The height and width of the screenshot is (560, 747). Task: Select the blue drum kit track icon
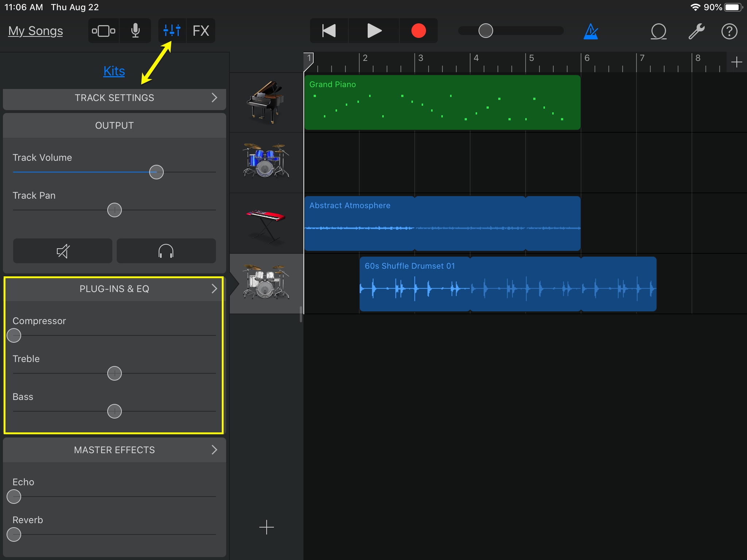266,161
